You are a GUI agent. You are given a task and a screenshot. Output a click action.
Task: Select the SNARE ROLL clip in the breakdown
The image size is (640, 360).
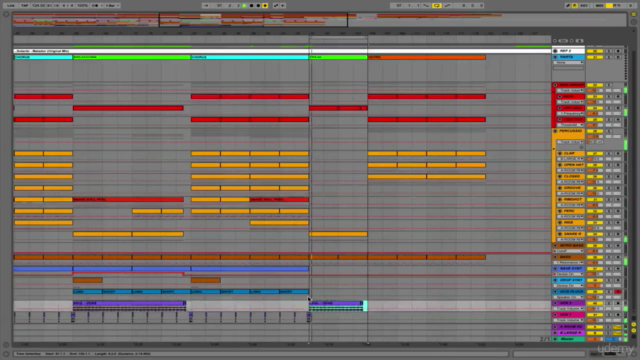128,200
